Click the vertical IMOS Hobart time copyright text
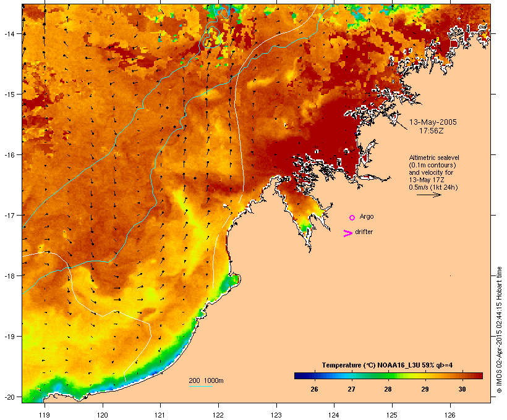 click(500, 330)
